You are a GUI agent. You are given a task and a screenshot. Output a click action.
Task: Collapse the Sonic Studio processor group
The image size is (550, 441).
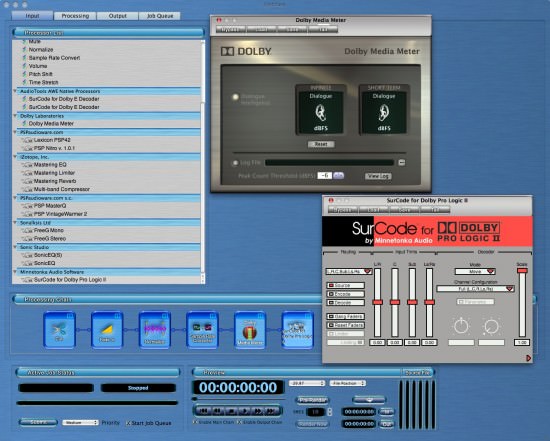tap(15, 247)
